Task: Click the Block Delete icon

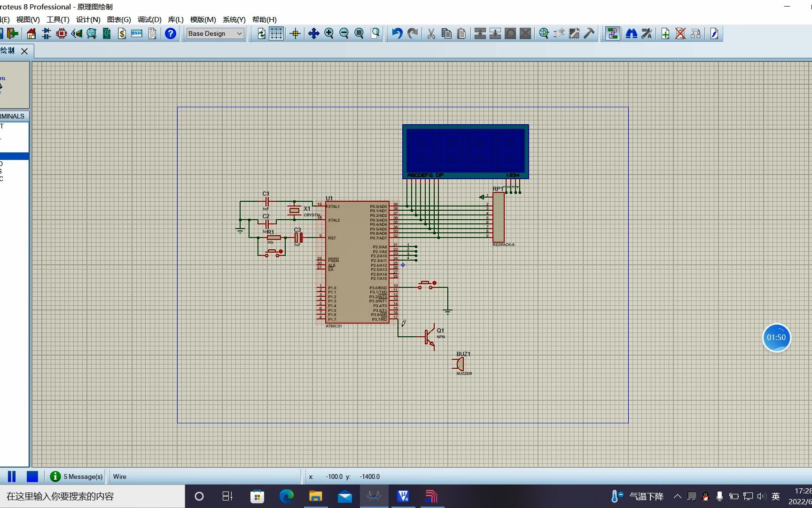Action: pyautogui.click(x=525, y=33)
